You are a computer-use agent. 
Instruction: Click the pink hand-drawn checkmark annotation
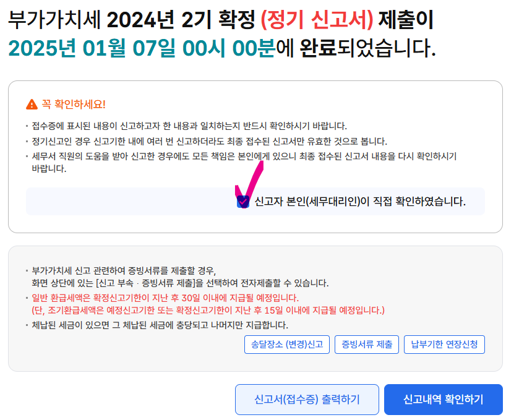[249, 184]
